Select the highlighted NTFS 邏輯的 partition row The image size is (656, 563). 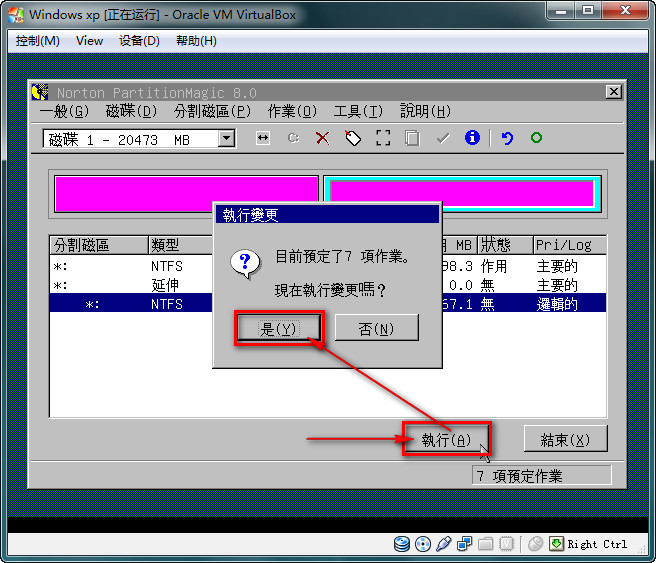click(328, 304)
